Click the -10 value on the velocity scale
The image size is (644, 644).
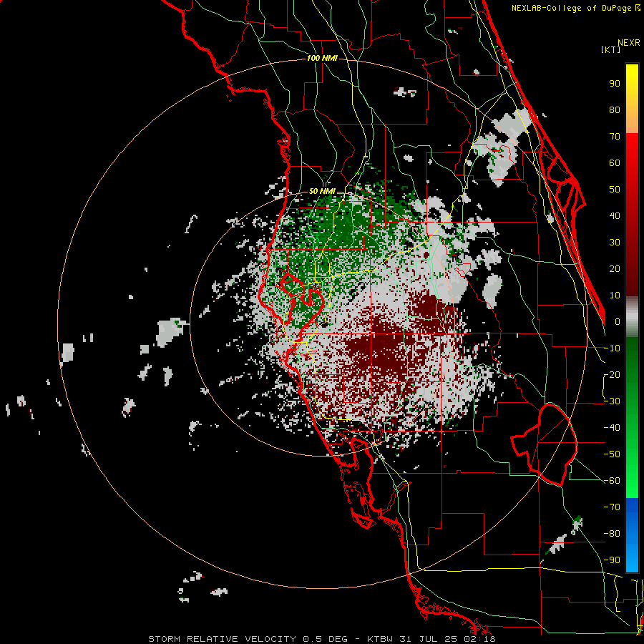tap(612, 348)
